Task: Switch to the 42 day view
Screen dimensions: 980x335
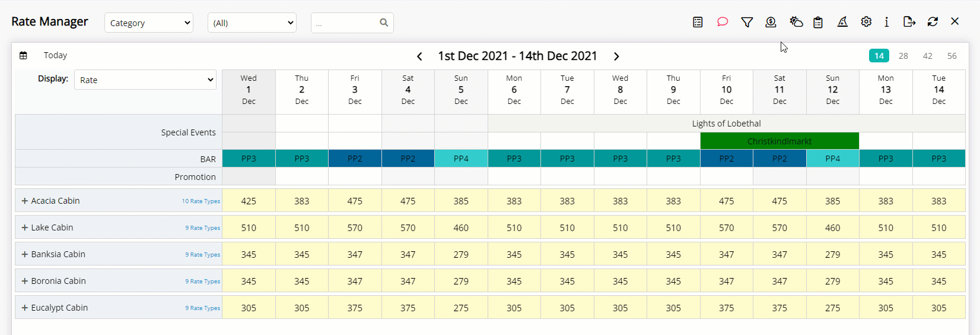Action: (928, 55)
